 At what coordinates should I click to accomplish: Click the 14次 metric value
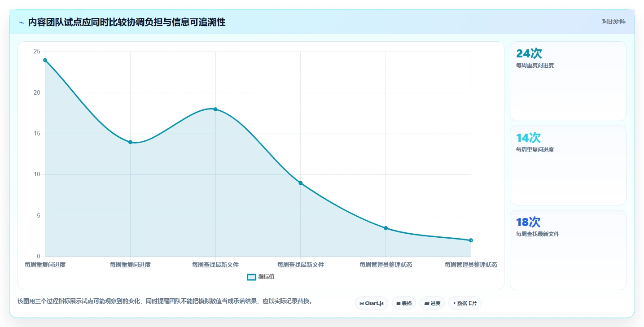click(x=528, y=138)
